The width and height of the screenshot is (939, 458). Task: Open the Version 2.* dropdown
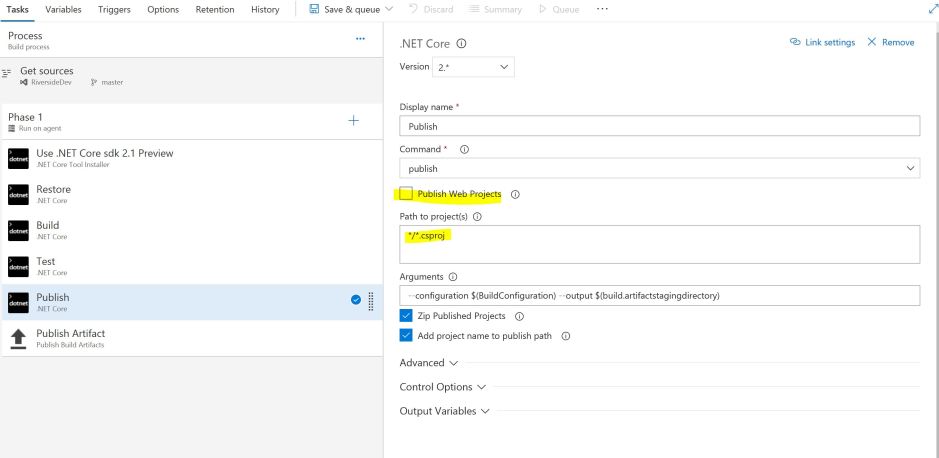click(x=473, y=67)
